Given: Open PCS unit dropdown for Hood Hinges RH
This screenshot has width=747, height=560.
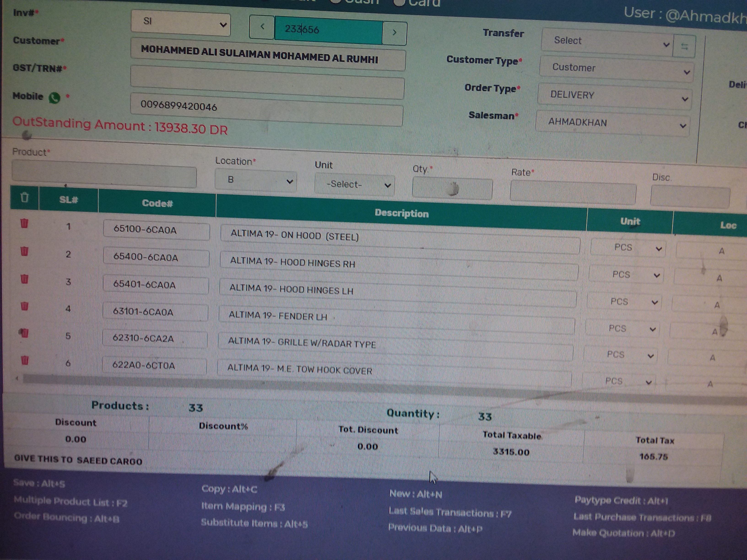Looking at the screenshot, I should pos(626,275).
